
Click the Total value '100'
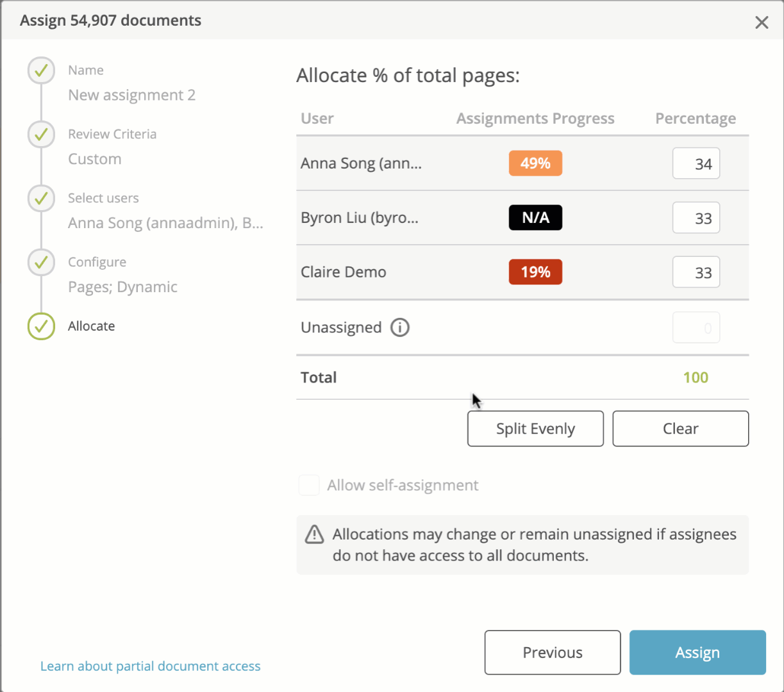[x=696, y=377]
